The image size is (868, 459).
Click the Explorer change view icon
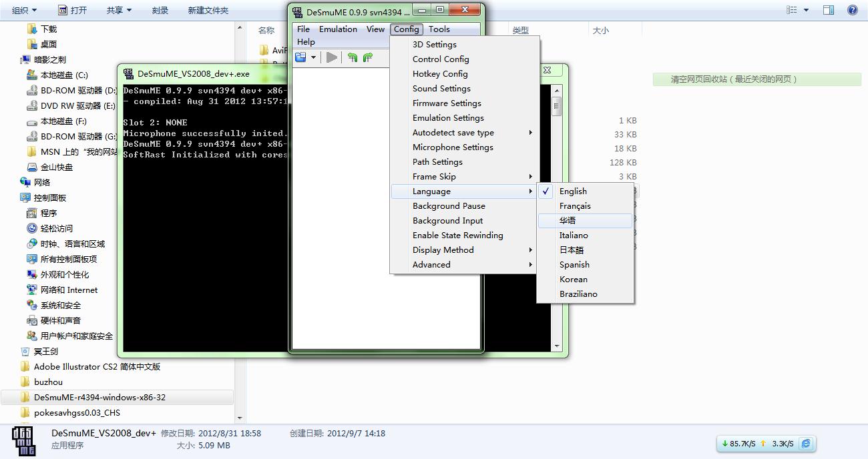pos(792,10)
